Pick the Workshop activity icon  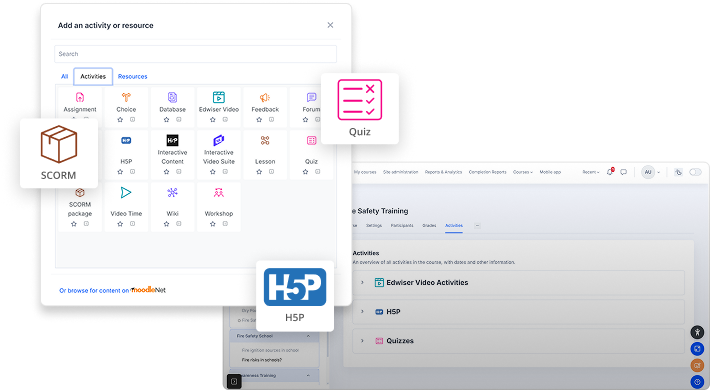pos(219,193)
